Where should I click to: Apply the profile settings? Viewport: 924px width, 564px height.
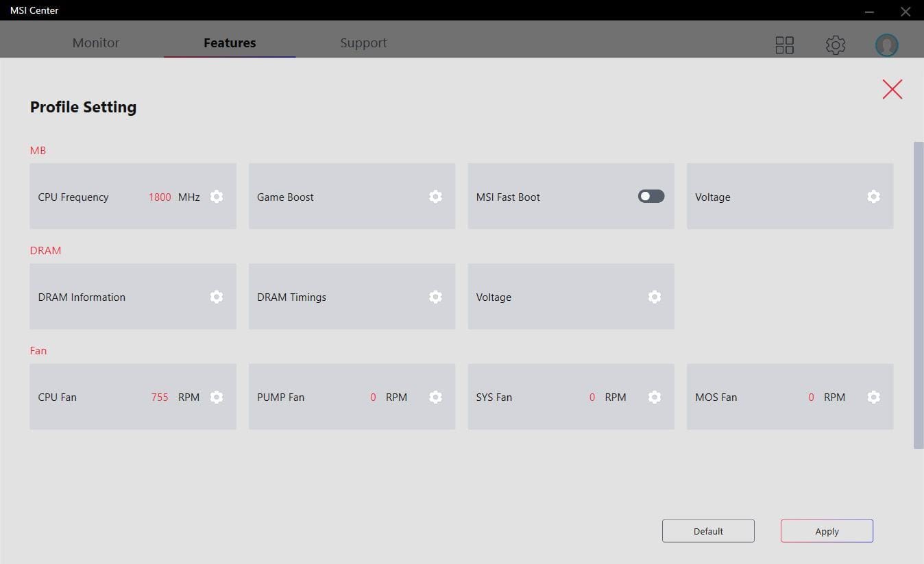826,530
